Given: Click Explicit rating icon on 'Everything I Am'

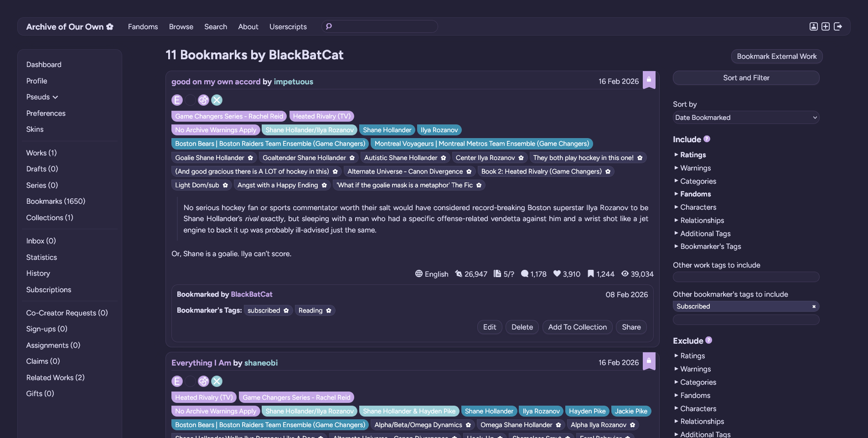Looking at the screenshot, I should (177, 381).
